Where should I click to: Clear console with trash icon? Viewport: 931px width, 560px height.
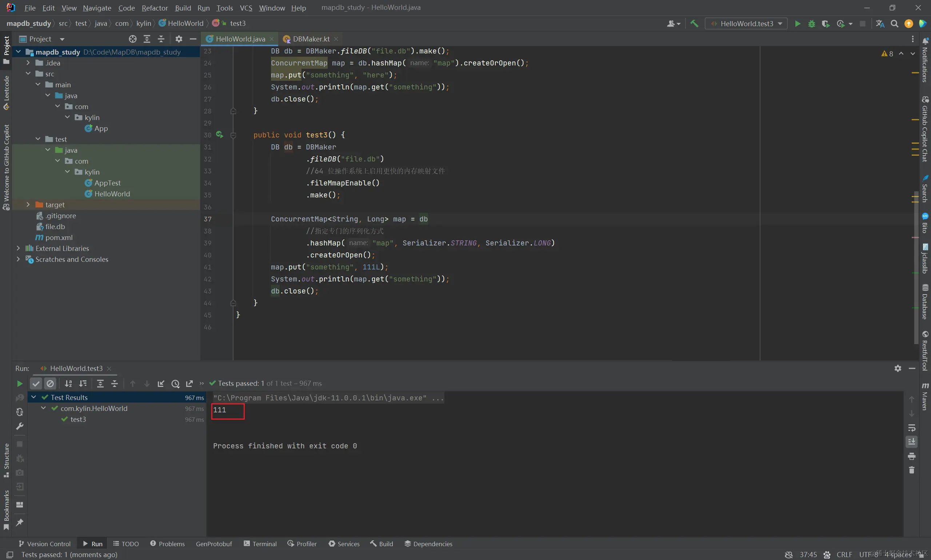click(x=912, y=470)
